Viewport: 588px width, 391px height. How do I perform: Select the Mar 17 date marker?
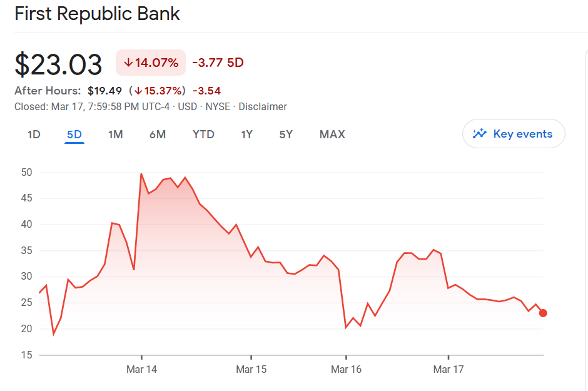[x=449, y=369]
